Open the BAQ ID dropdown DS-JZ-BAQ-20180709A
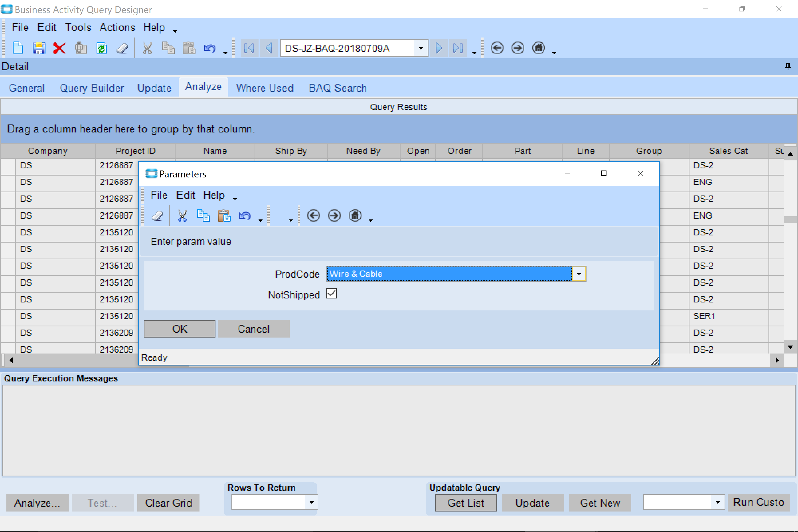The width and height of the screenshot is (798, 532). pos(421,48)
